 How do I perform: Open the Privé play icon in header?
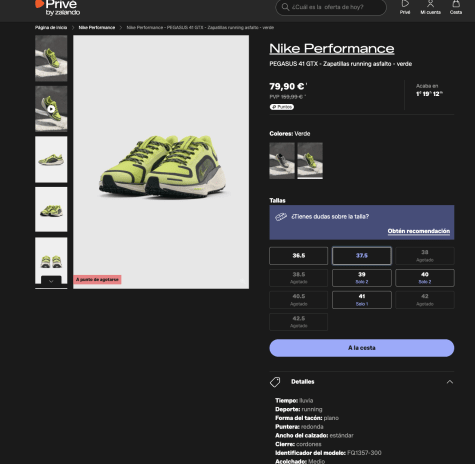coord(405,7)
